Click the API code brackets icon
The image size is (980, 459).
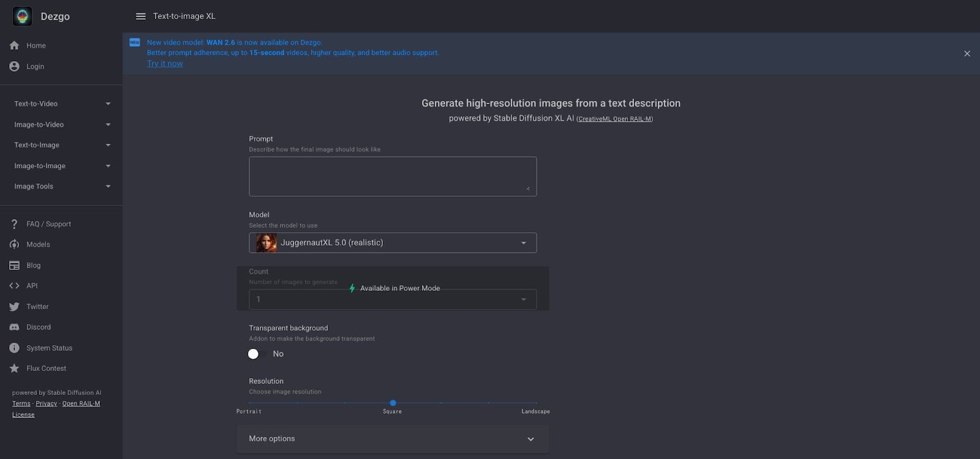click(x=14, y=286)
